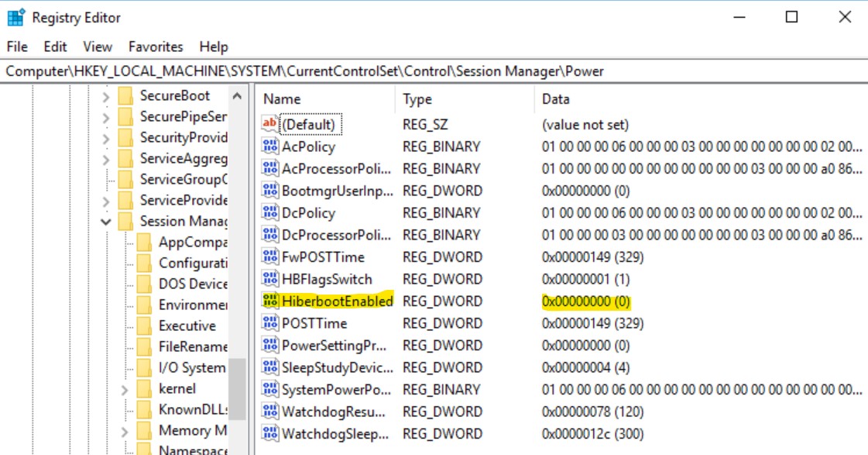Expand the SecureBoot key
Screen dimensions: 868x455
pos(106,97)
